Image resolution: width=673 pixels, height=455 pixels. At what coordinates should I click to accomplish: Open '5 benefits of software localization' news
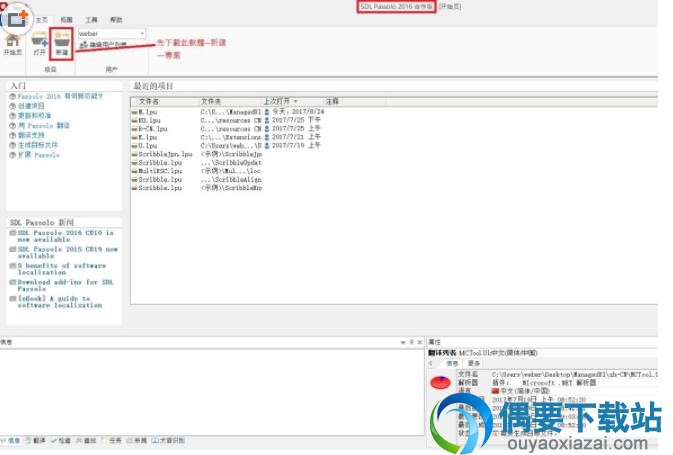coord(62,269)
